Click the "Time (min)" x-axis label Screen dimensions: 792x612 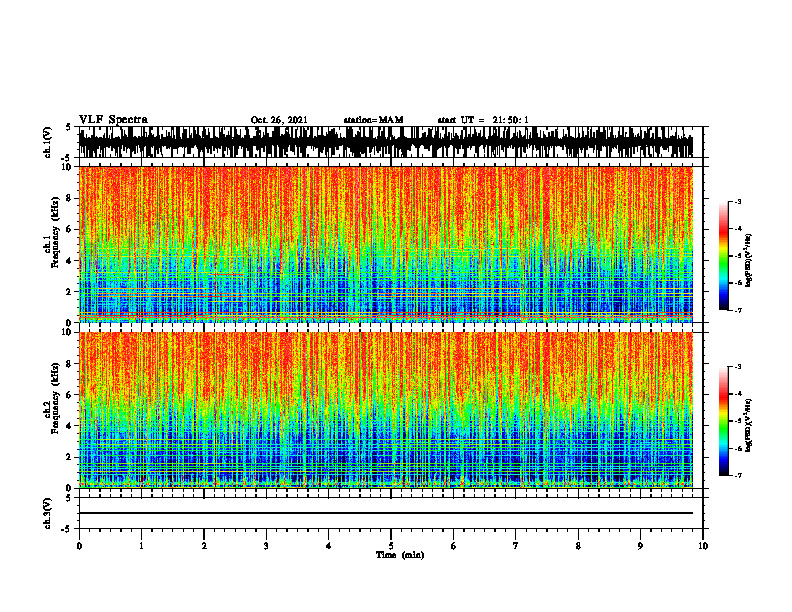(400, 555)
